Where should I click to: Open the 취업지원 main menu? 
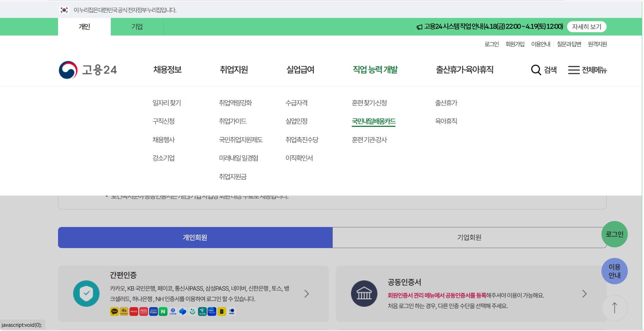[x=234, y=70]
